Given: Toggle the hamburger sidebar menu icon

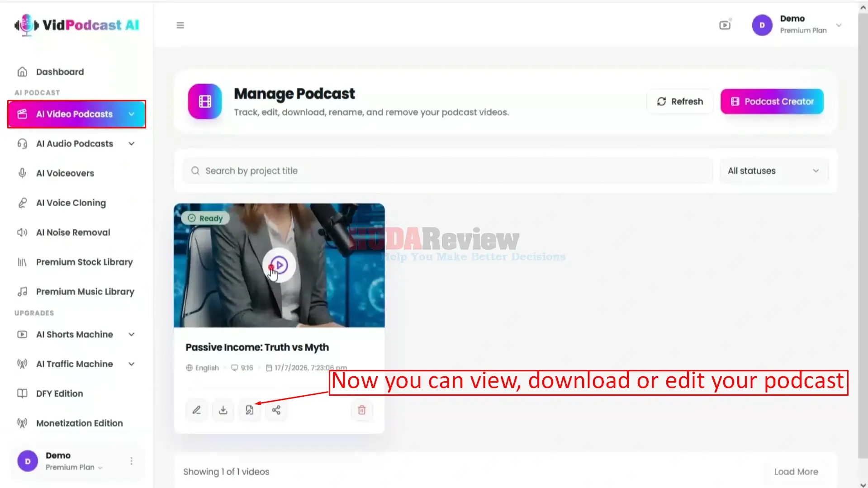Looking at the screenshot, I should coord(180,25).
